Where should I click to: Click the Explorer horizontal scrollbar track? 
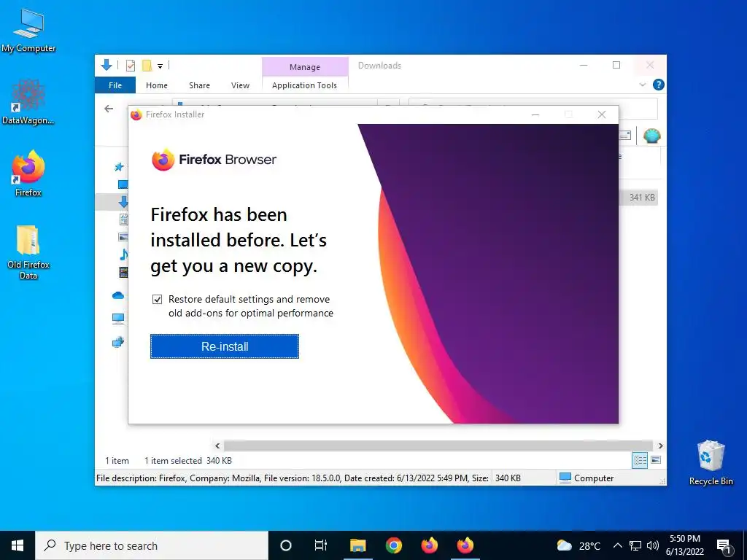(438, 446)
